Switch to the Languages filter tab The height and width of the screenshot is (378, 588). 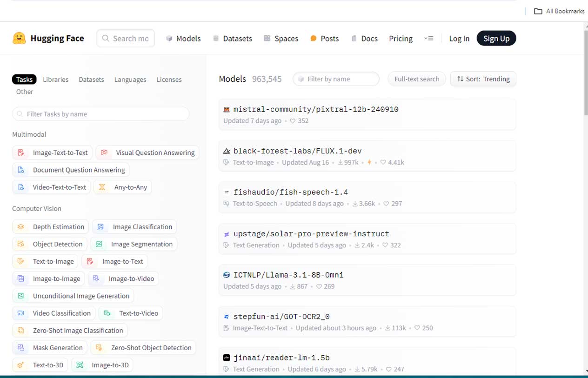(130, 80)
